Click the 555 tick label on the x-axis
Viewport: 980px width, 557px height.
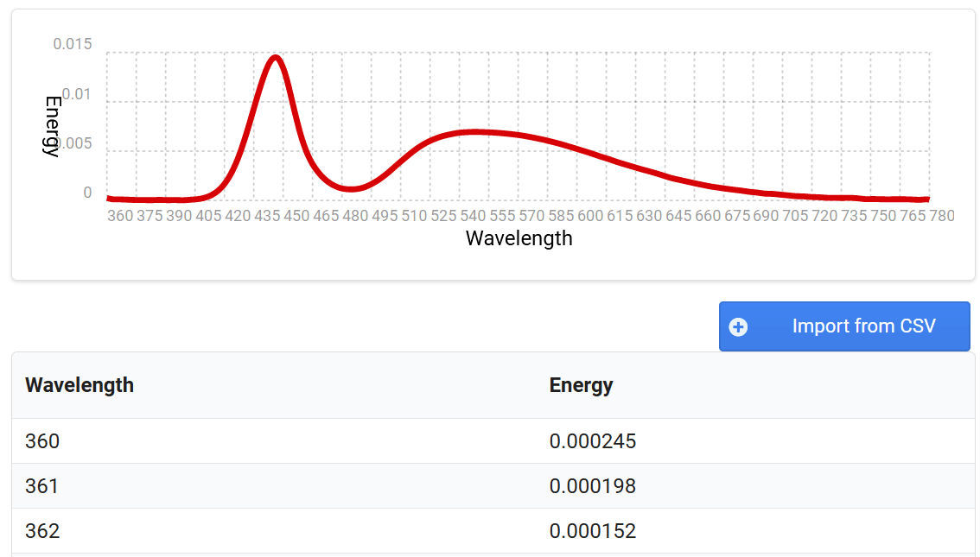pyautogui.click(x=502, y=216)
